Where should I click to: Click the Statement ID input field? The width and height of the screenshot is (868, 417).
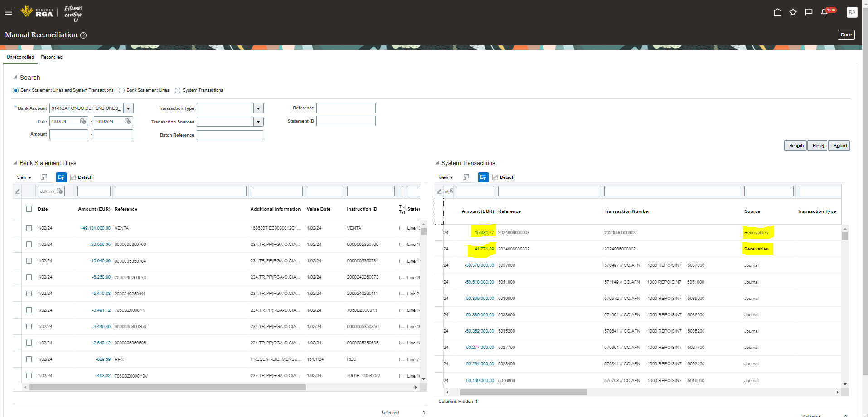coord(346,121)
